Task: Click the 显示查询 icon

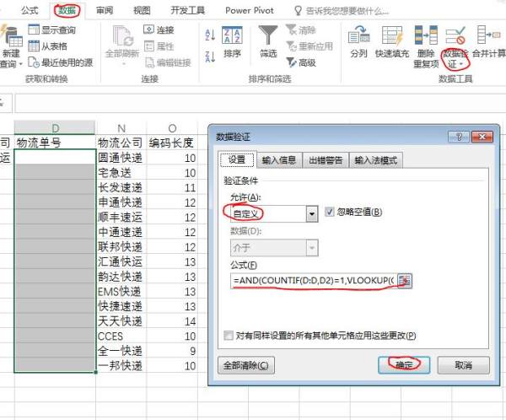Action: point(34,30)
